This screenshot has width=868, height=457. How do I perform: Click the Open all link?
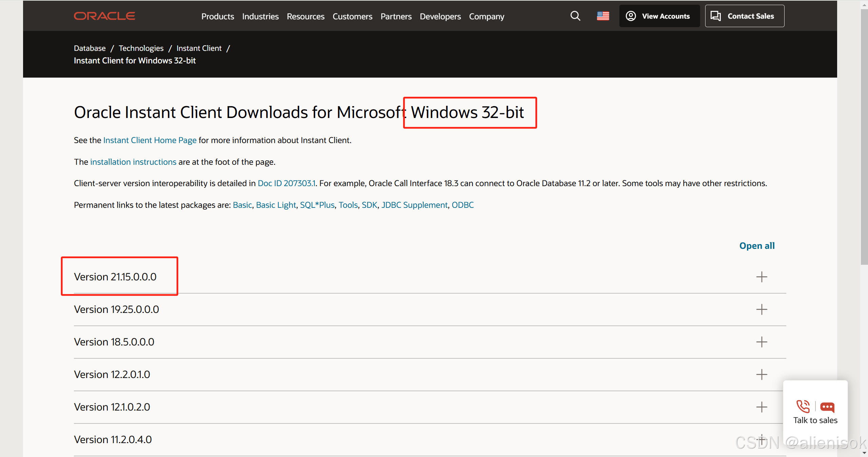[757, 245]
